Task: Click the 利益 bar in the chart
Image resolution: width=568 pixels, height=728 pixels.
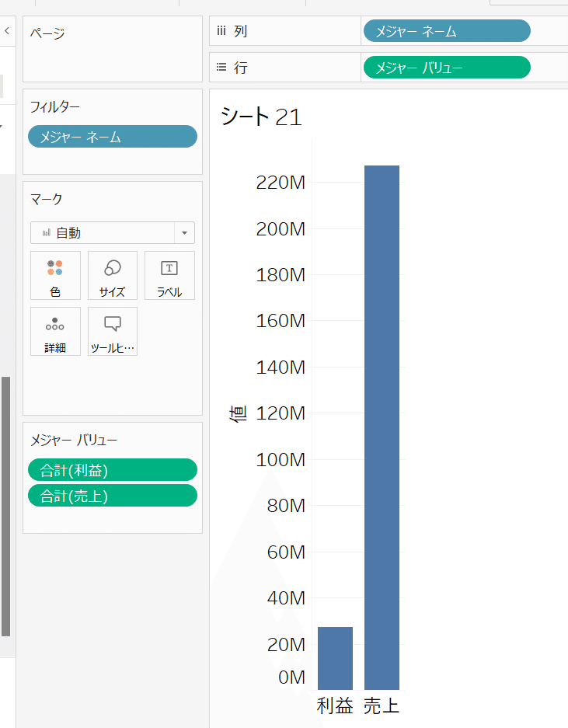Action: tap(335, 658)
